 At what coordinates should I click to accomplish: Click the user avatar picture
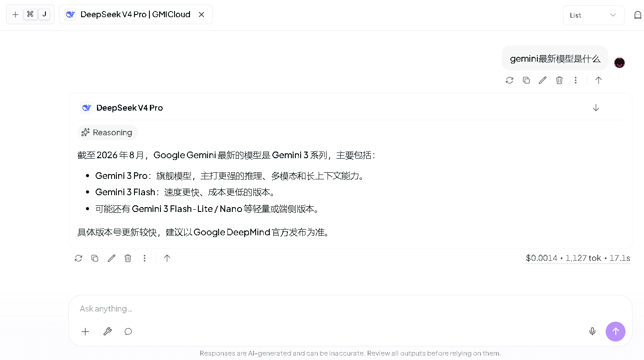(x=619, y=63)
